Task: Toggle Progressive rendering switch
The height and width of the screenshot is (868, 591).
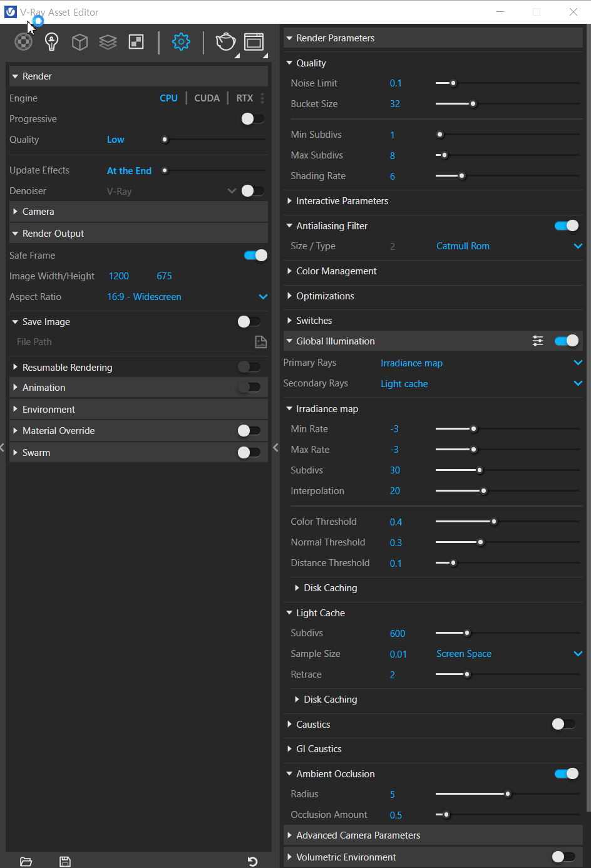Action: [253, 119]
